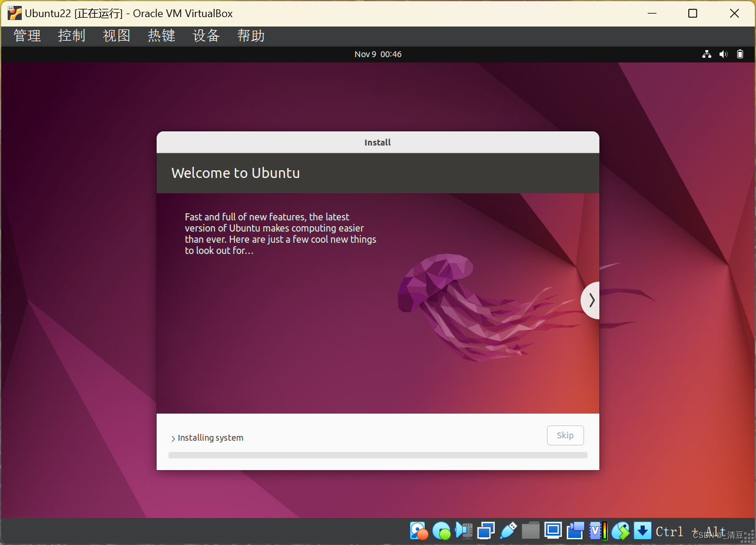
Task: Click the Install dialog title bar
Action: coord(378,142)
